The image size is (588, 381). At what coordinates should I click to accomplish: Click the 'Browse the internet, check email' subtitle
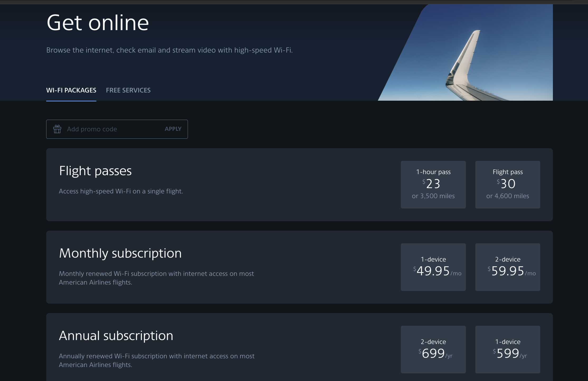[x=169, y=50]
